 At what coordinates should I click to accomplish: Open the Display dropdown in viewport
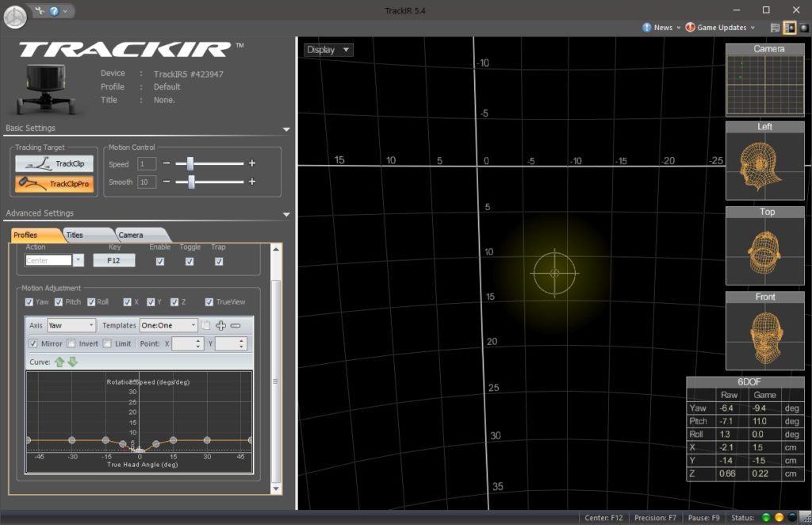(328, 50)
